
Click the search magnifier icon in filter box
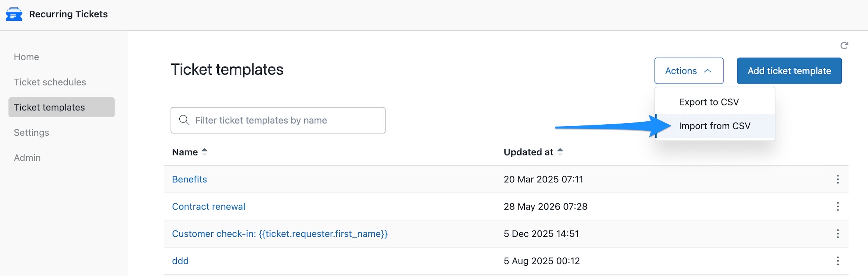click(x=184, y=120)
